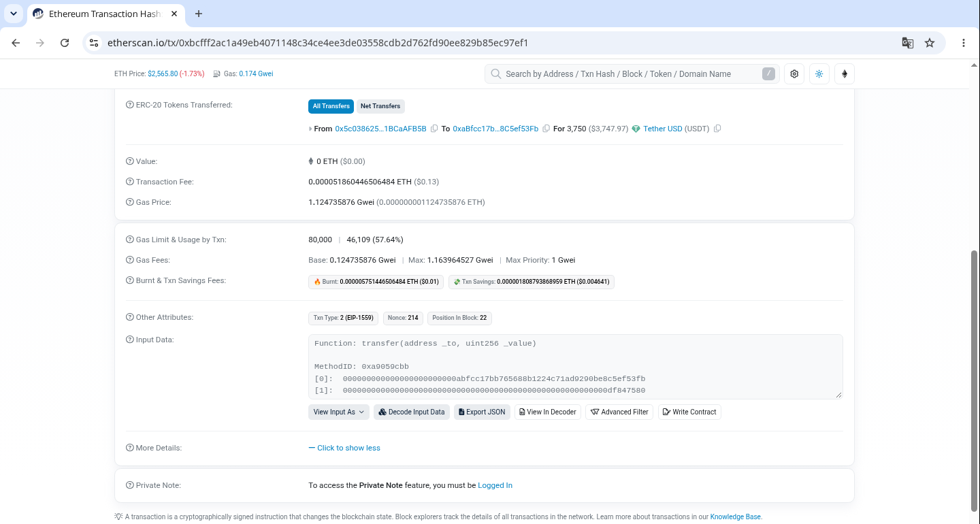This screenshot has height=524, width=980.
Task: Click the help icon beside Input Data
Action: coord(130,340)
